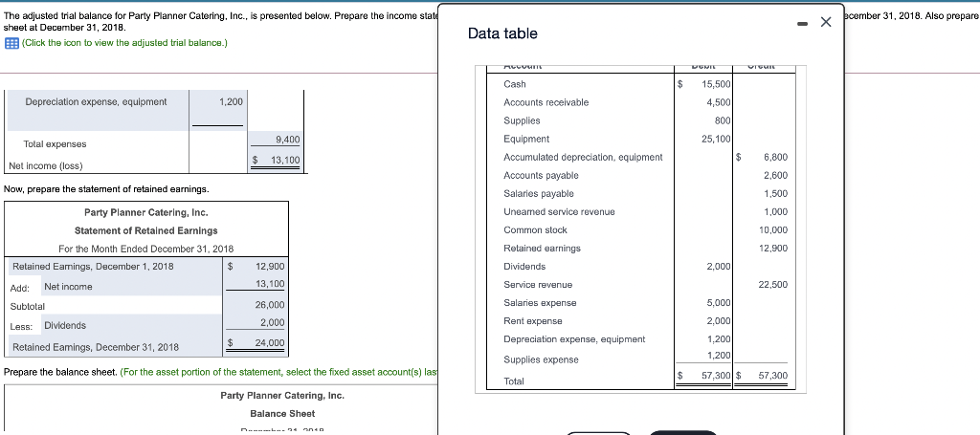Click the 26,000 subtotal field

(x=256, y=305)
